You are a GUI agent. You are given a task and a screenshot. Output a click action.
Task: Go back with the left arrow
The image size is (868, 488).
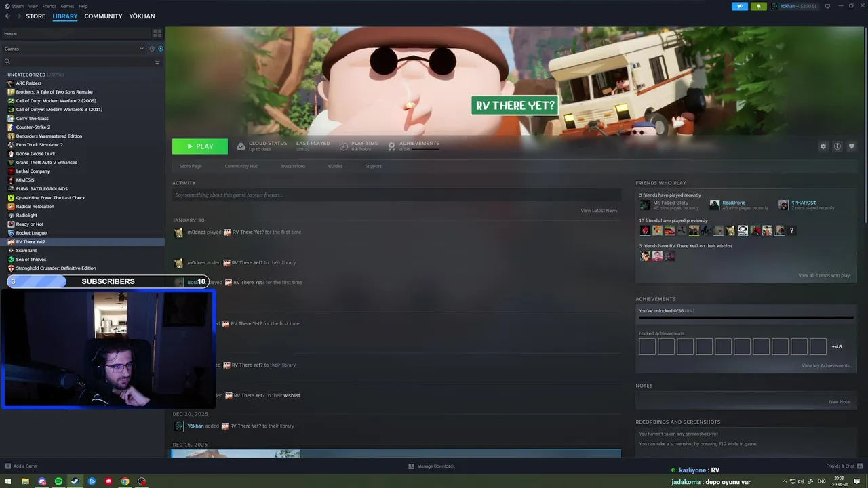pyautogui.click(x=7, y=16)
